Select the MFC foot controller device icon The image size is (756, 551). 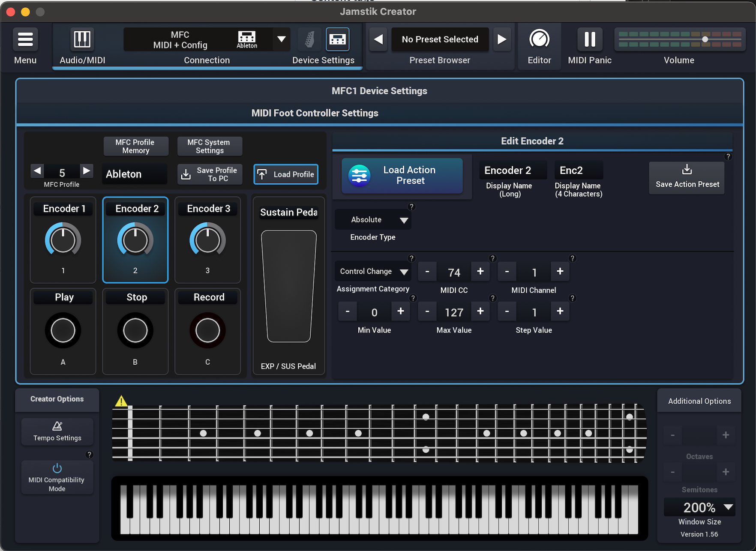(338, 39)
